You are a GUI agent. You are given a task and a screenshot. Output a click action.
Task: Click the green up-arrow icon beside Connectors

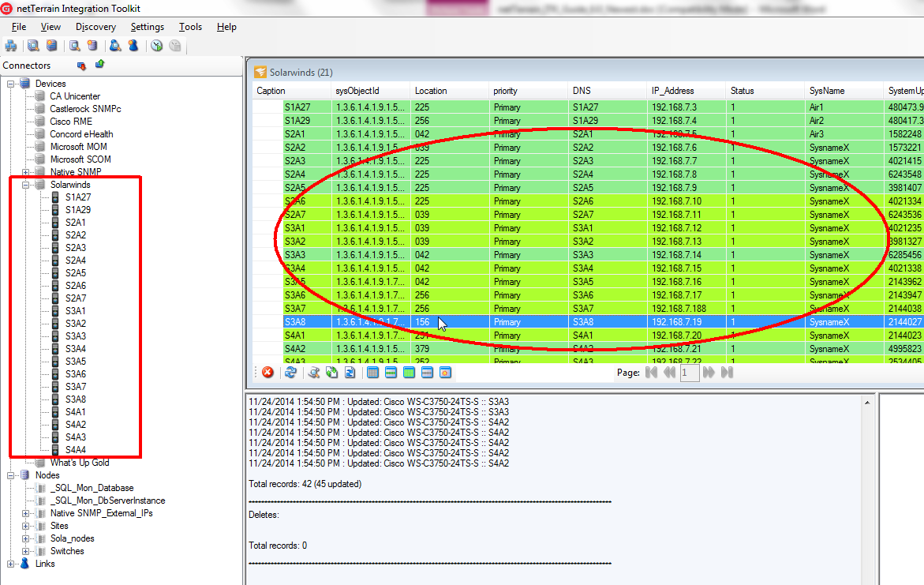pos(99,65)
